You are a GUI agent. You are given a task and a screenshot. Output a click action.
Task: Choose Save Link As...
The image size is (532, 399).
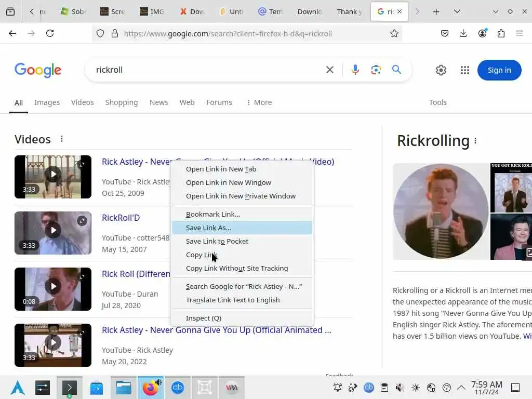[x=242, y=228]
